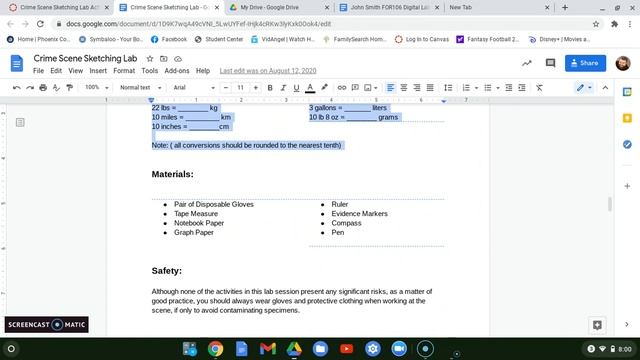Increase font size with plus button
The width and height of the screenshot is (640, 360).
click(256, 88)
